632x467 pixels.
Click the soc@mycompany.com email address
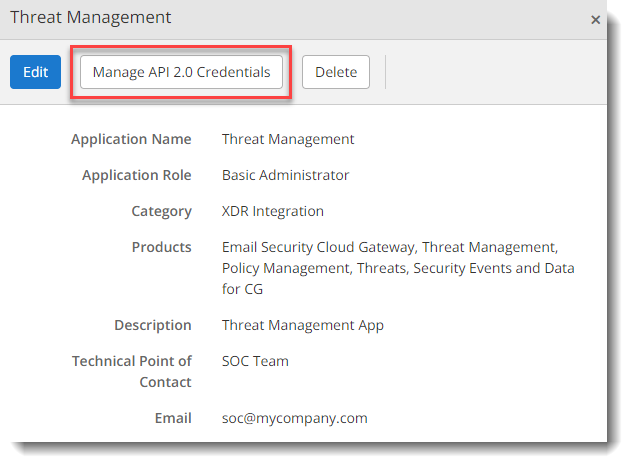[x=294, y=418]
